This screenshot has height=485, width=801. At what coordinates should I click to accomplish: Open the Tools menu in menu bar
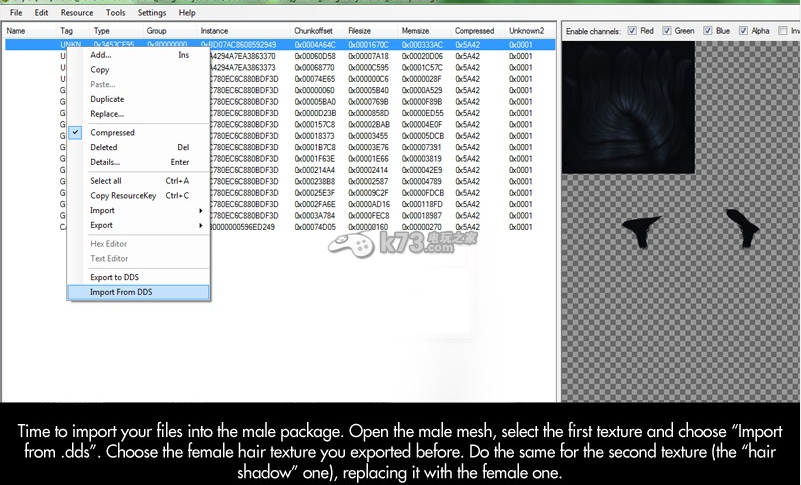click(116, 13)
